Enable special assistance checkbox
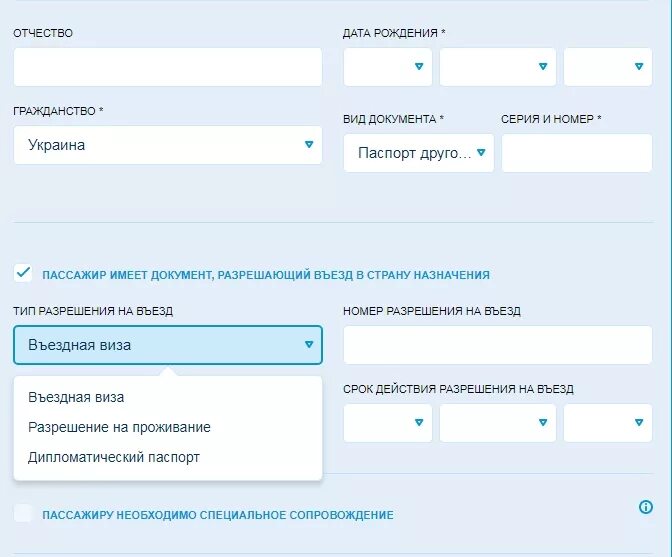The height and width of the screenshot is (557, 672). pyautogui.click(x=23, y=513)
